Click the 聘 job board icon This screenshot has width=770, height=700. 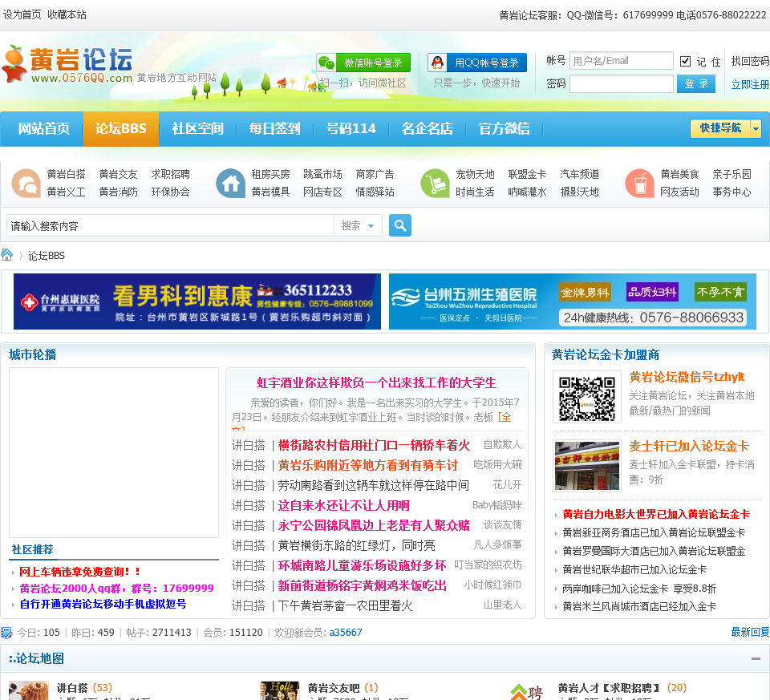coord(527,691)
